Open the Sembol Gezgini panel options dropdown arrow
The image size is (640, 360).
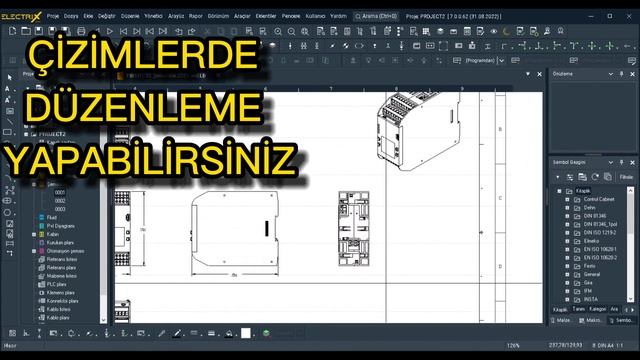tap(611, 162)
